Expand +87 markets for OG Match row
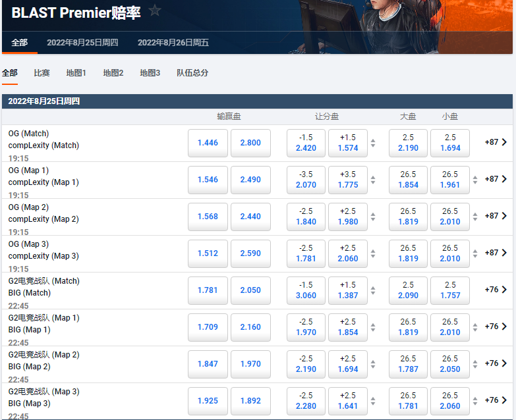 [496, 142]
